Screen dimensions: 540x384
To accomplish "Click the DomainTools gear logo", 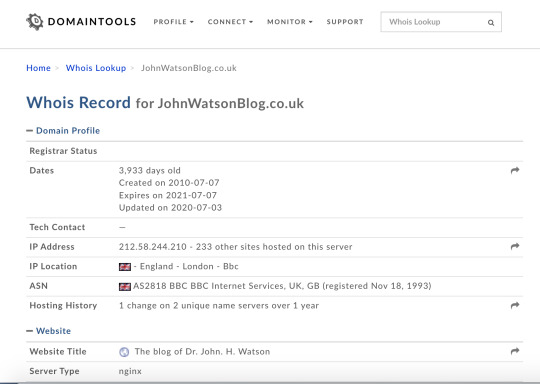I will coord(35,22).
